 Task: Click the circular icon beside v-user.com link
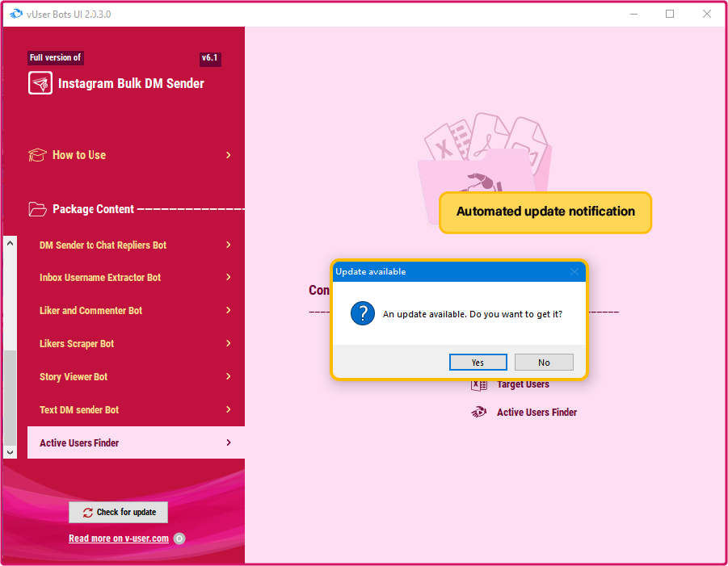(179, 539)
